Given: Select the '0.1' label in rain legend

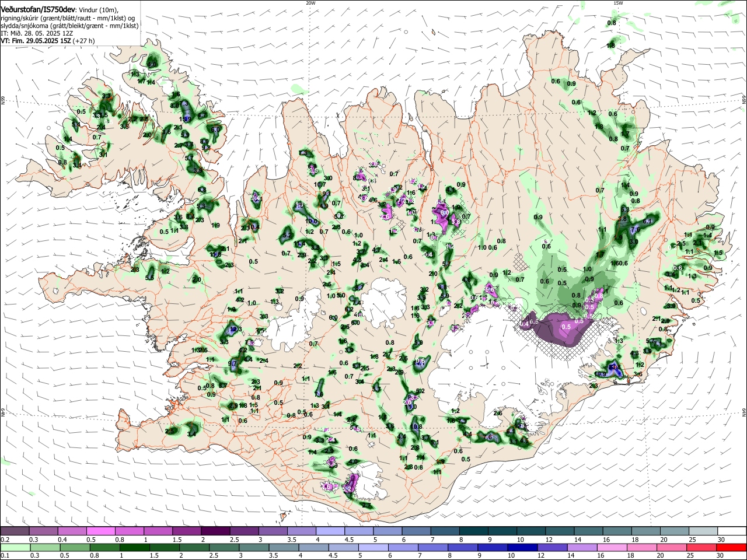Looking at the screenshot, I should coord(5,556).
